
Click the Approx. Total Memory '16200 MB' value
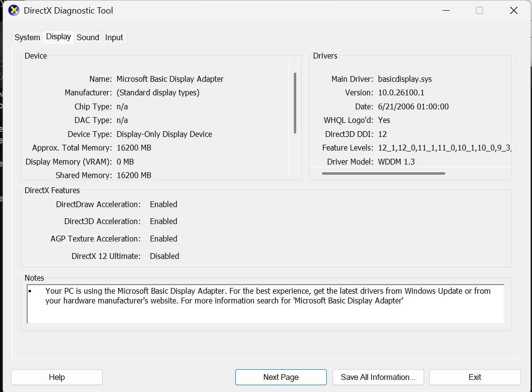(134, 148)
